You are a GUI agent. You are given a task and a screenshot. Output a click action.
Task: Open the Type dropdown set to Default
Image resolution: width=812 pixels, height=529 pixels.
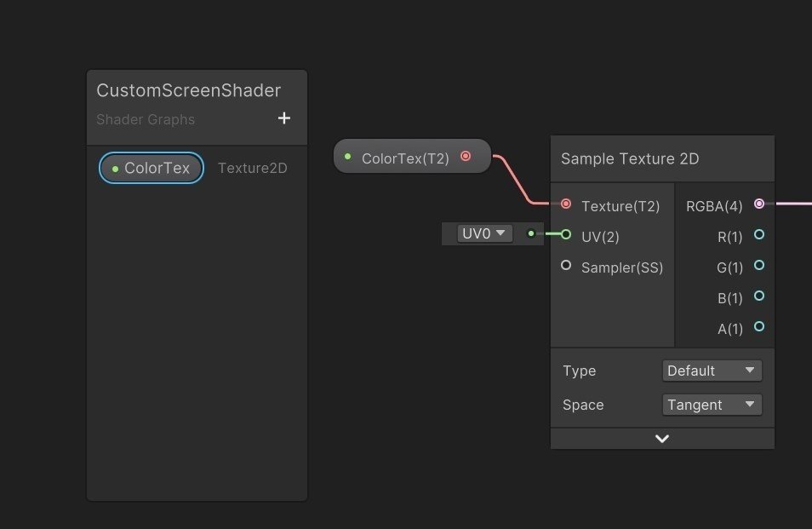[x=712, y=371]
